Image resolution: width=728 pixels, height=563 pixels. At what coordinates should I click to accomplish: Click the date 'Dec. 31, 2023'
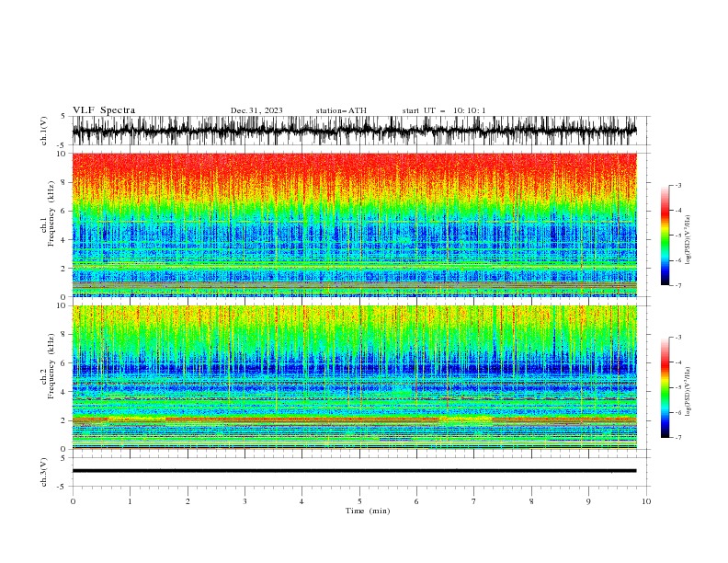tap(256, 110)
